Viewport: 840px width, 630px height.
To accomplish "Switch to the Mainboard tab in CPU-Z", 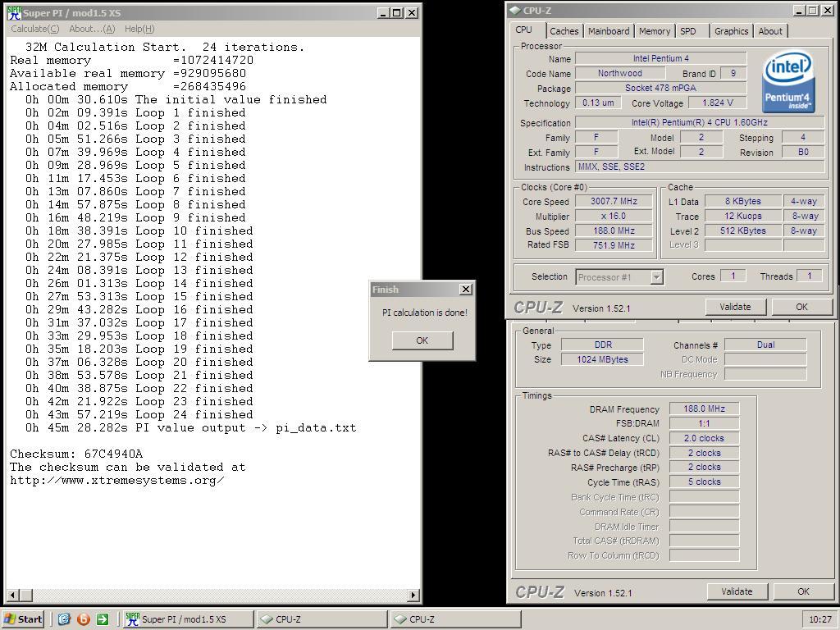I will pyautogui.click(x=609, y=31).
